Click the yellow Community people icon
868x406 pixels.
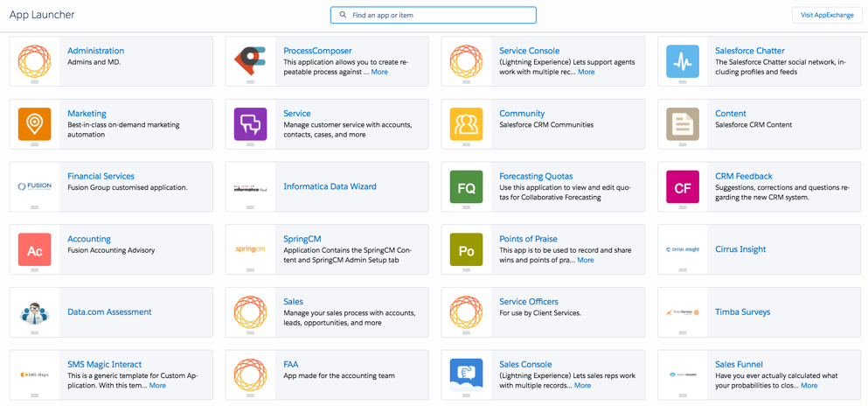pyautogui.click(x=466, y=124)
